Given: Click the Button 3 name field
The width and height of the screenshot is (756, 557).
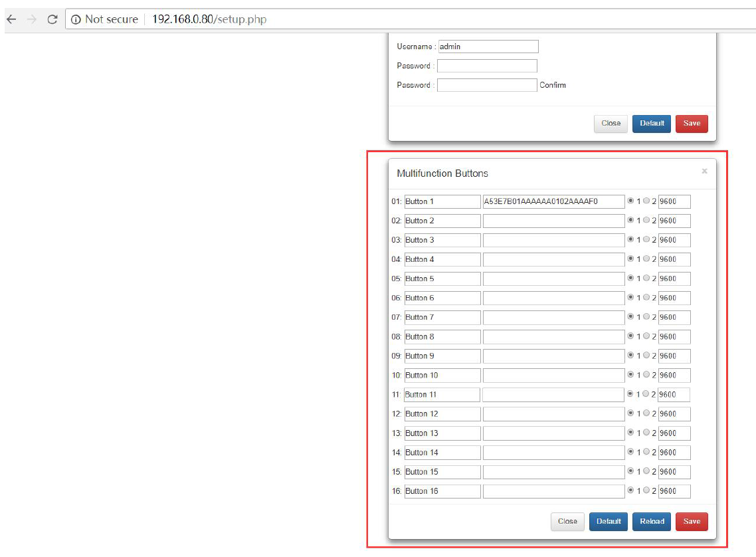Looking at the screenshot, I should 442,240.
